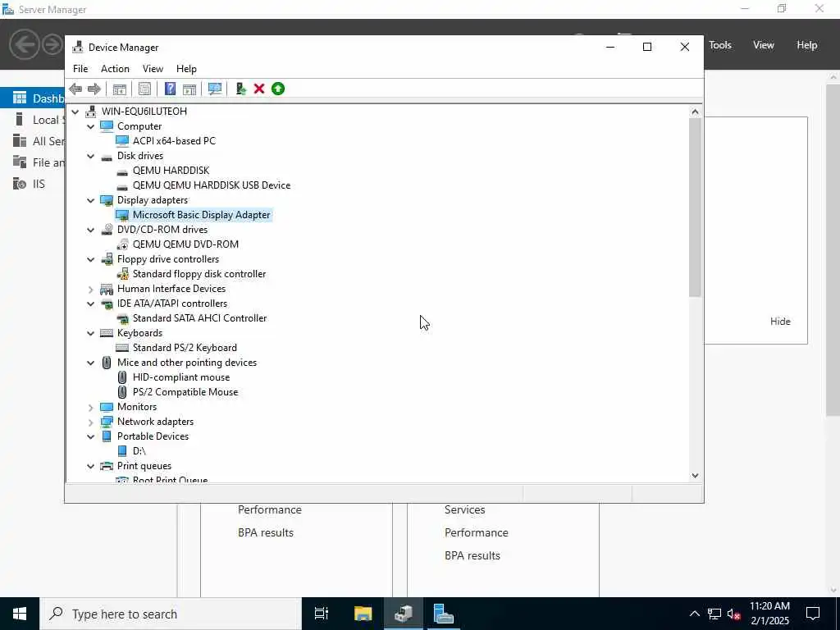Collapse IDE ATA/ATAPI controllers category

pos(91,304)
